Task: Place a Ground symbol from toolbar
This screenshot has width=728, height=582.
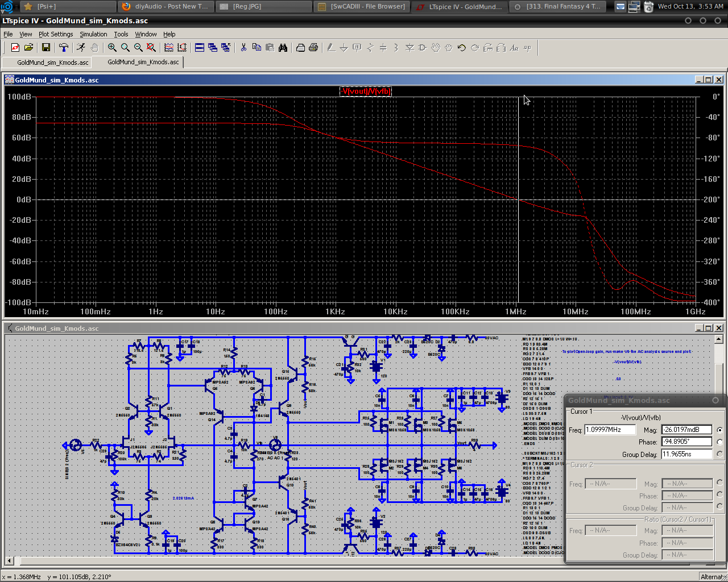Action: 344,48
